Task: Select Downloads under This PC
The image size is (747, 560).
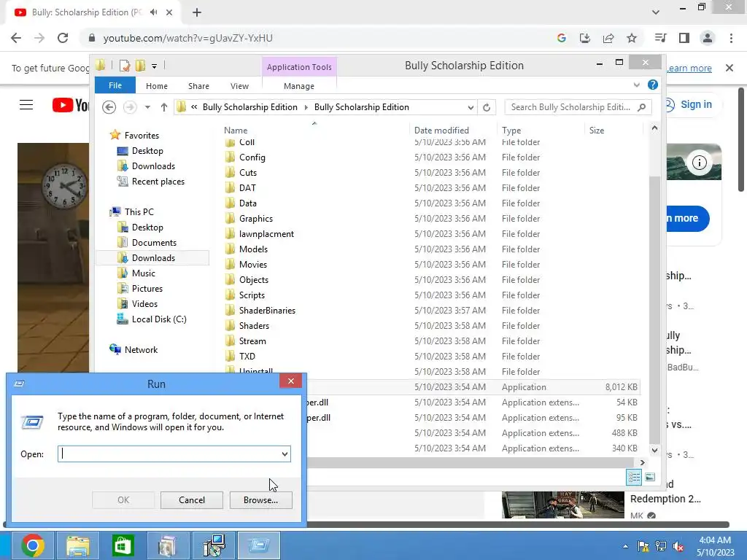Action: pos(153,257)
